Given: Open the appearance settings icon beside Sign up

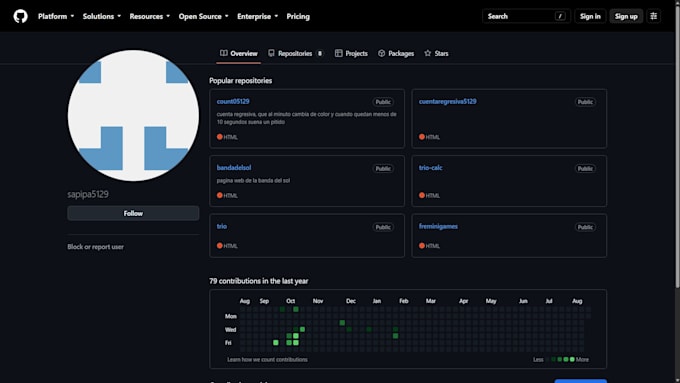Looking at the screenshot, I should (654, 16).
